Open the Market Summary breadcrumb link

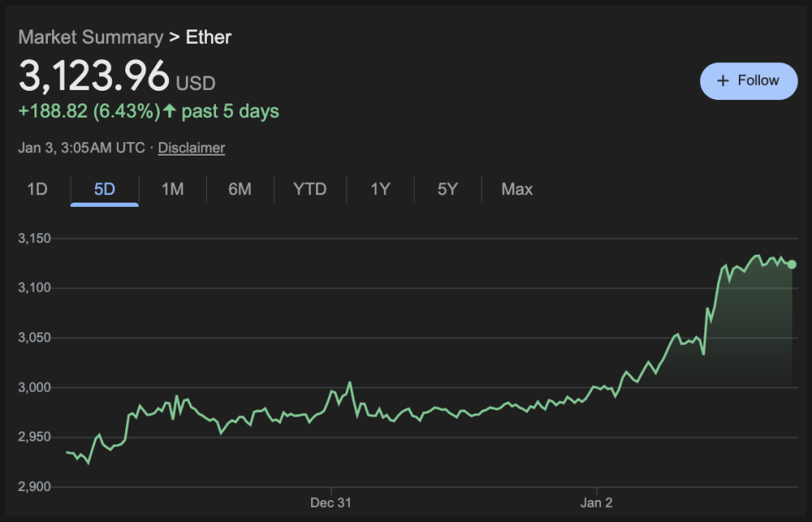91,37
